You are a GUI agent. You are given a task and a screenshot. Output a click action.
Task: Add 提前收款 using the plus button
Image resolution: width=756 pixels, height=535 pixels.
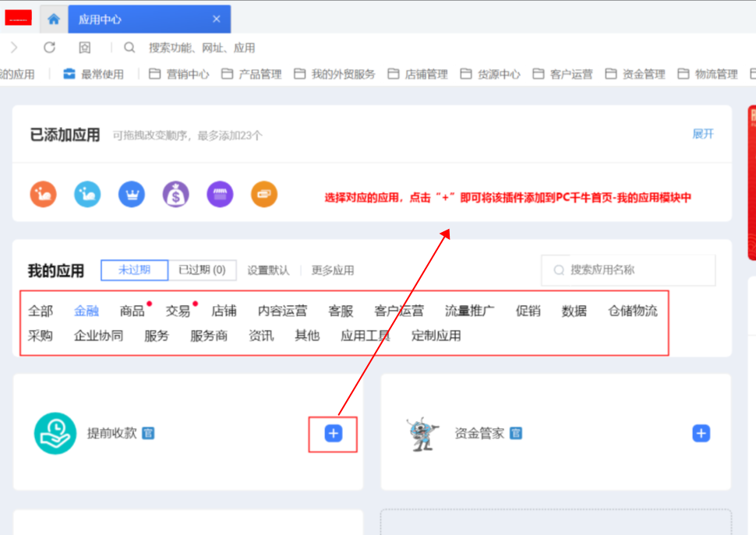tap(333, 434)
